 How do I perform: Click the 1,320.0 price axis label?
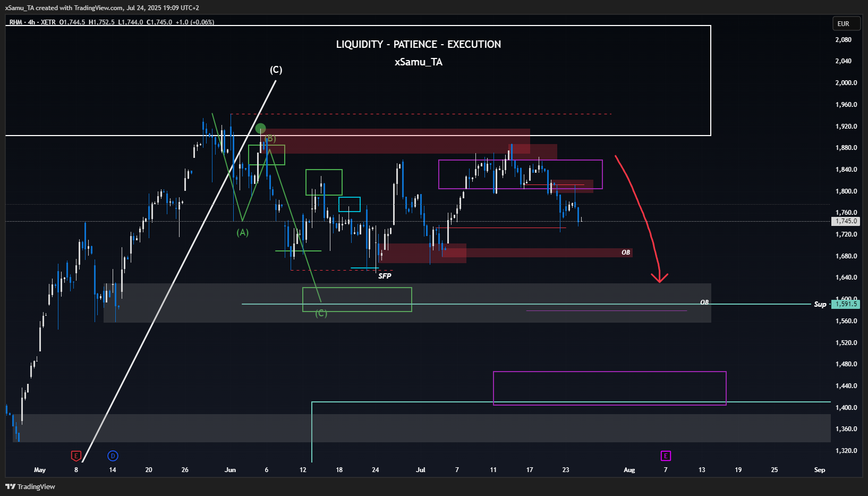pyautogui.click(x=846, y=451)
